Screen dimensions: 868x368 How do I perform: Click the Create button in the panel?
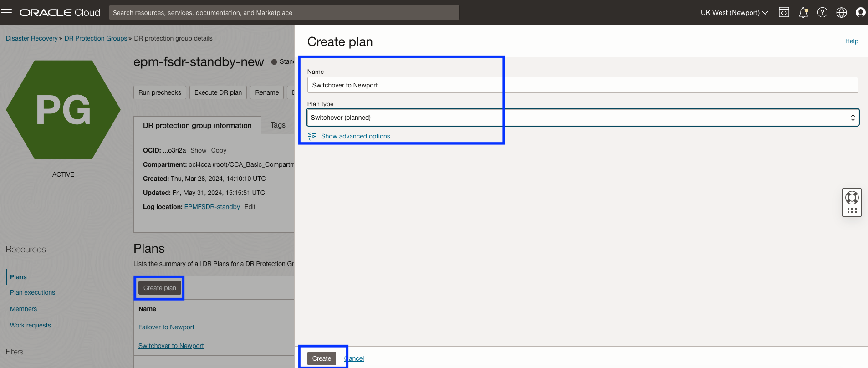pos(322,358)
